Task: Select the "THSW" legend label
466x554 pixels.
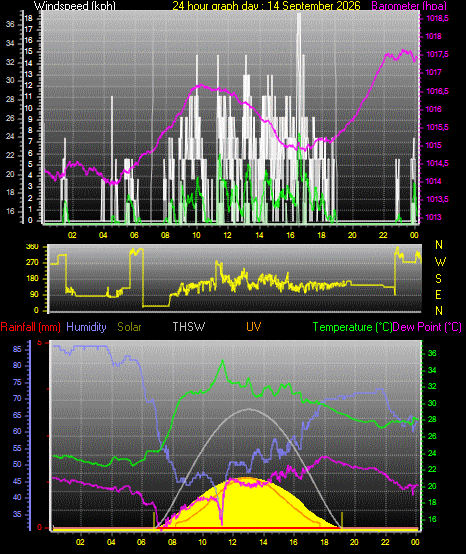Action: click(x=189, y=327)
